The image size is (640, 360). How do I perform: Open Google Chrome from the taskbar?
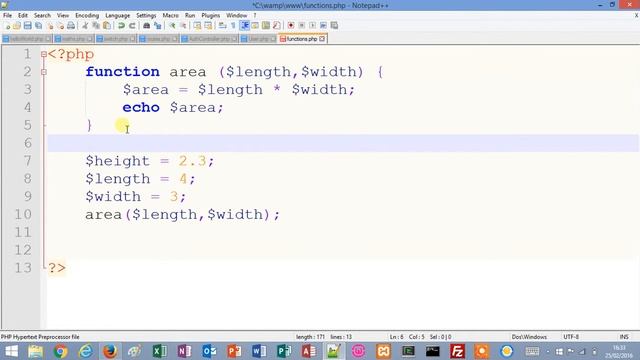tap(60, 351)
